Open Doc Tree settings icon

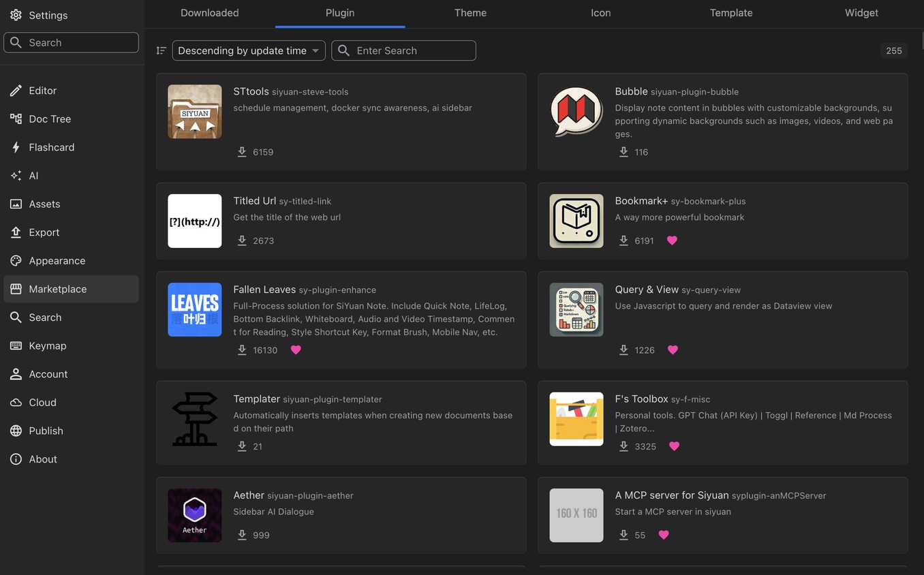(x=16, y=119)
